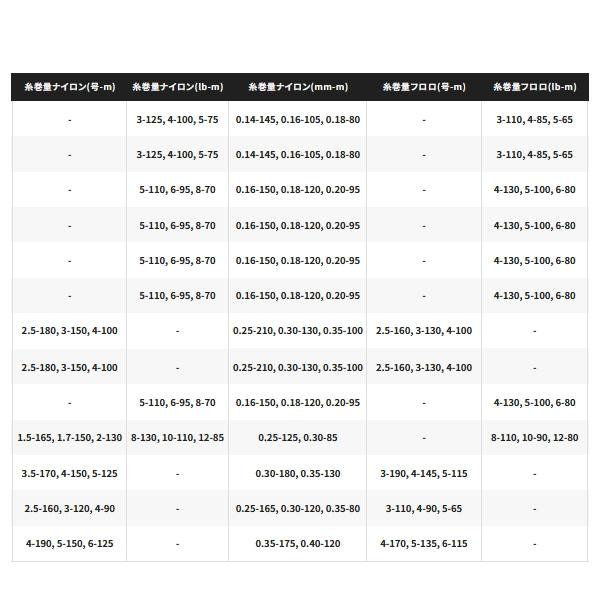Click the 糸巻量ナイロン(mm-m) header cell

297,87
